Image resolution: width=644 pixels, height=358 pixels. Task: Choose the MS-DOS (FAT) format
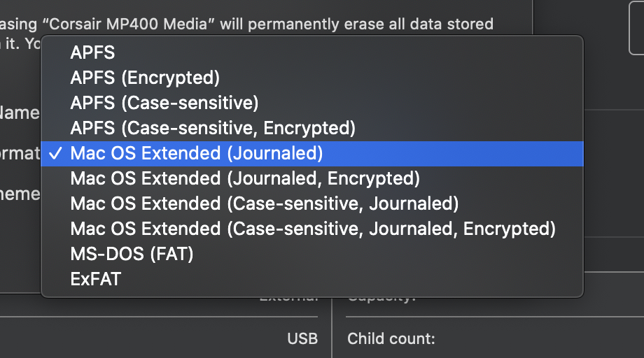click(x=132, y=254)
